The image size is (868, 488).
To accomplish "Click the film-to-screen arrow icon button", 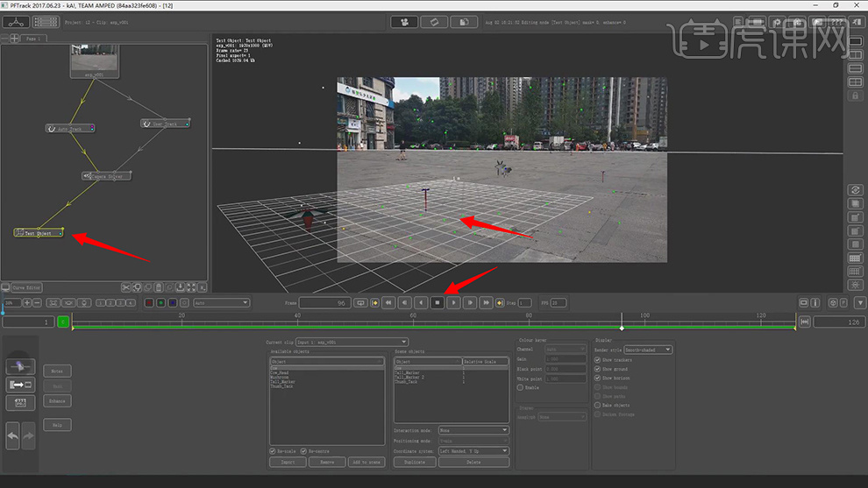I will click(20, 385).
